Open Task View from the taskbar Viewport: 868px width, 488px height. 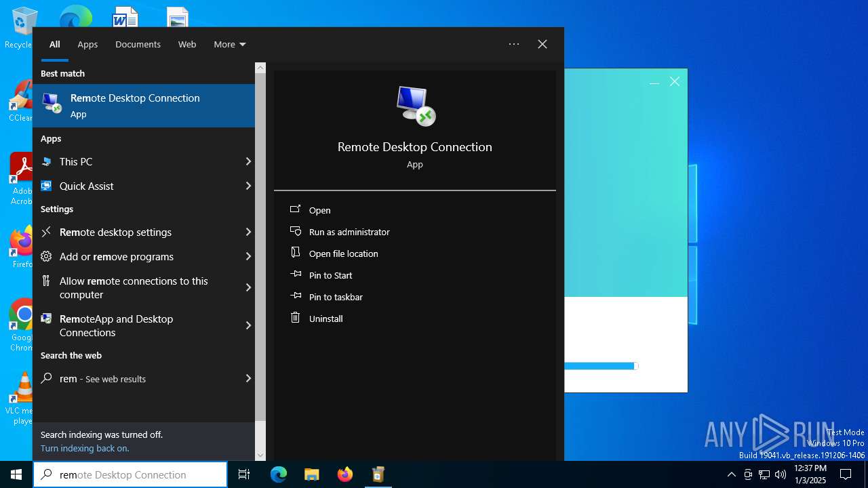pos(244,474)
